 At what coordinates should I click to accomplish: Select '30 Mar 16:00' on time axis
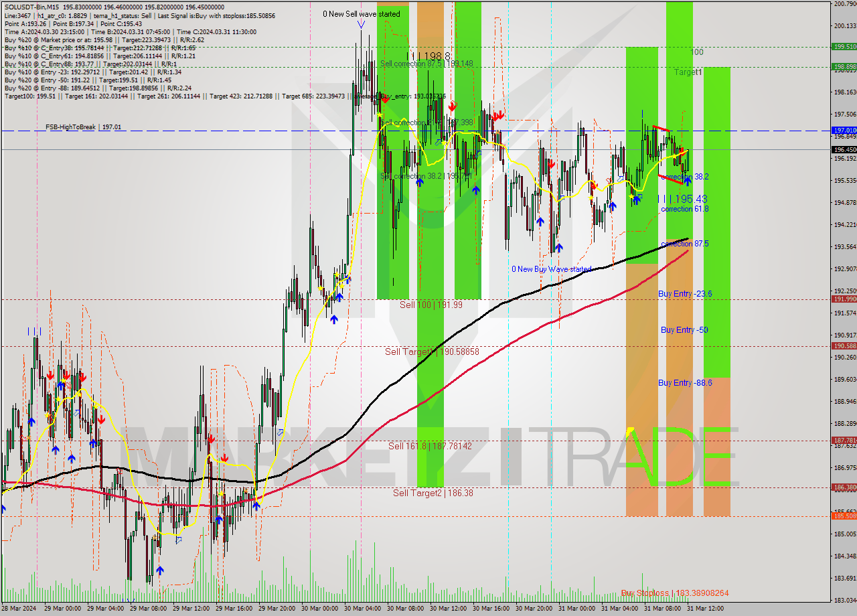(491, 609)
